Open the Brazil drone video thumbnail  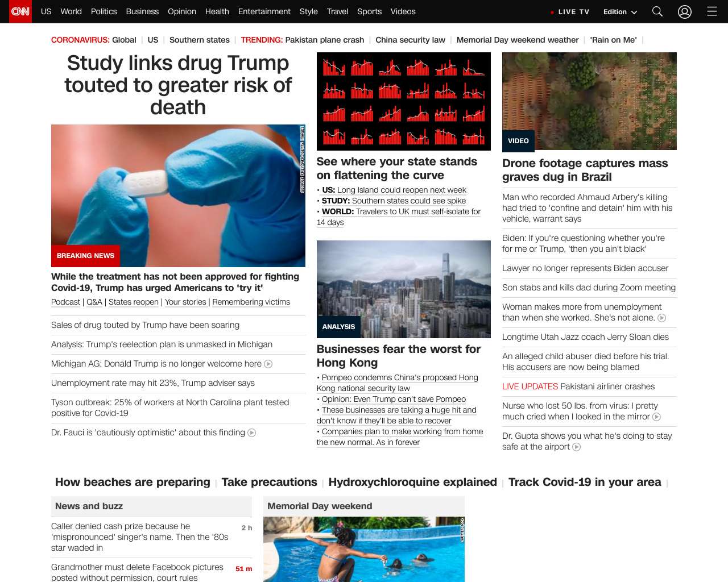coord(589,101)
